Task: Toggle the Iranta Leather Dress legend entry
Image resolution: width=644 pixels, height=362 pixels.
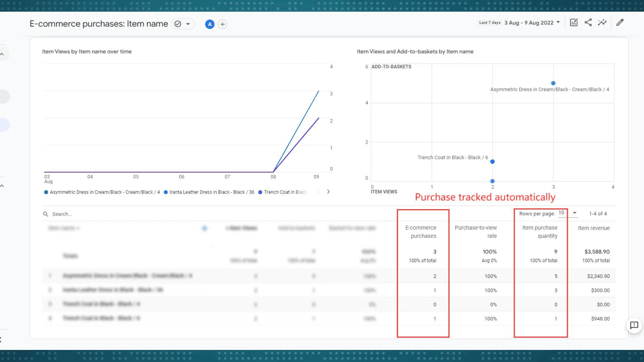Action: [209, 192]
